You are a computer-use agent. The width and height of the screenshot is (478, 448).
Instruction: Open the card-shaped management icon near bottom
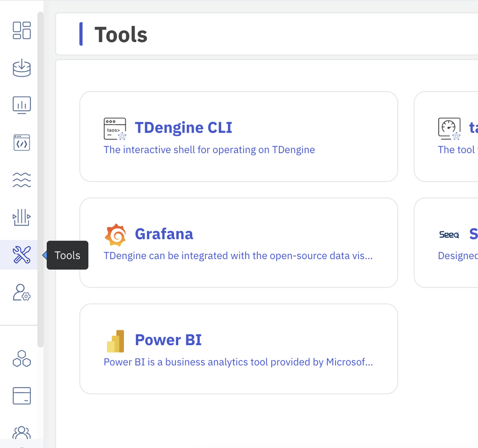tap(21, 396)
